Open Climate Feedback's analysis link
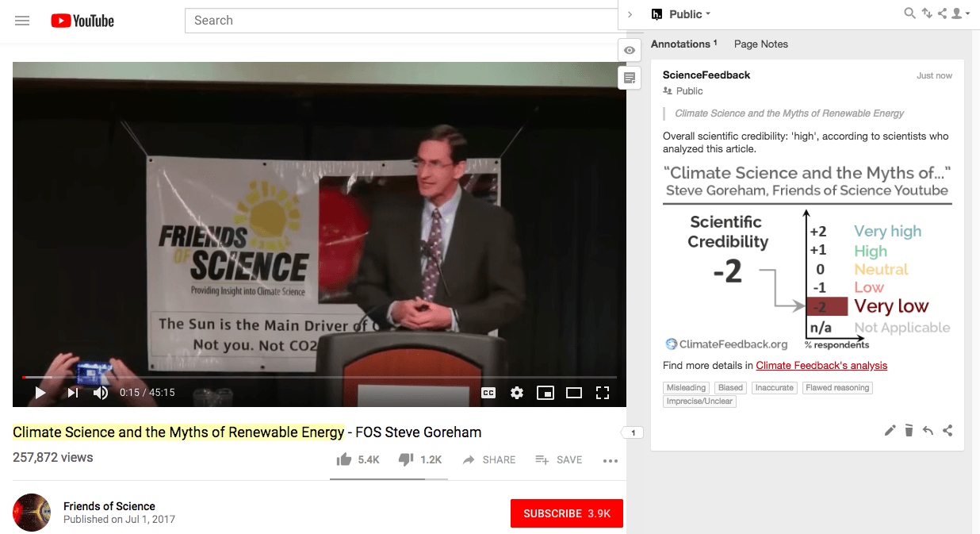 click(x=821, y=366)
